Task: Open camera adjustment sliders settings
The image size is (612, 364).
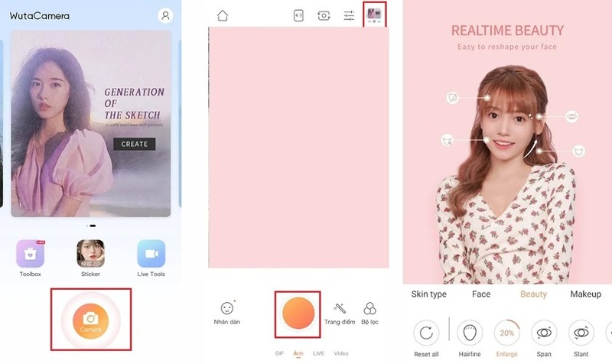Action: (349, 15)
